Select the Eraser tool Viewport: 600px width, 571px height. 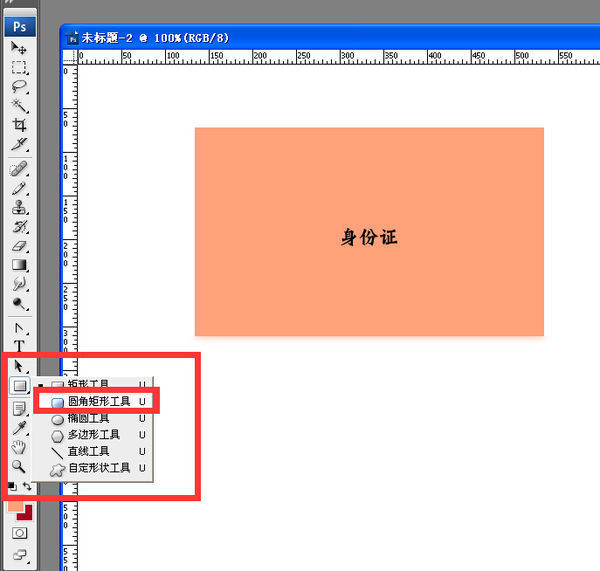point(19,246)
